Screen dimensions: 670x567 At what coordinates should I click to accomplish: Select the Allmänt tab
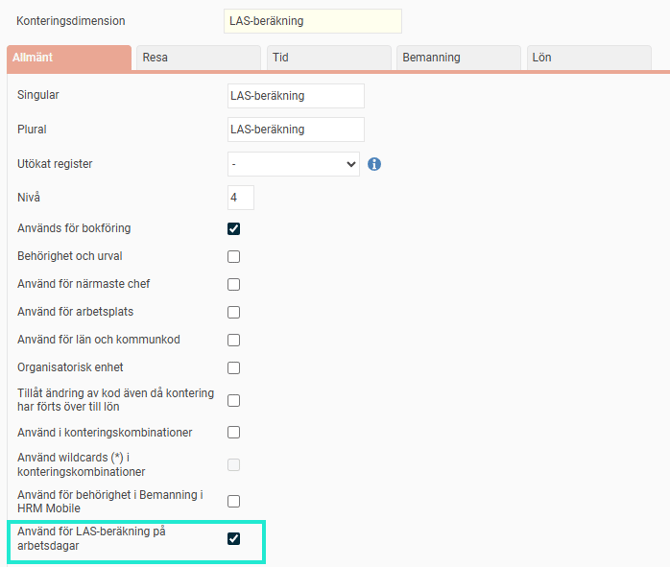(x=68, y=58)
